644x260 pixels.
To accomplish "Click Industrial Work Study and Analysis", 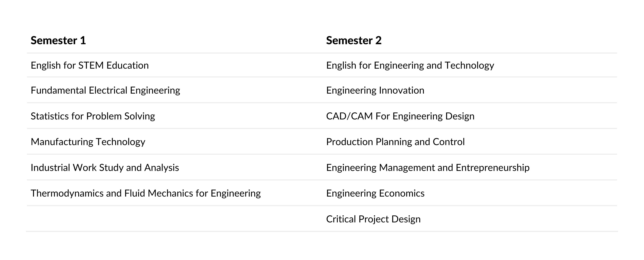I will click(105, 168).
